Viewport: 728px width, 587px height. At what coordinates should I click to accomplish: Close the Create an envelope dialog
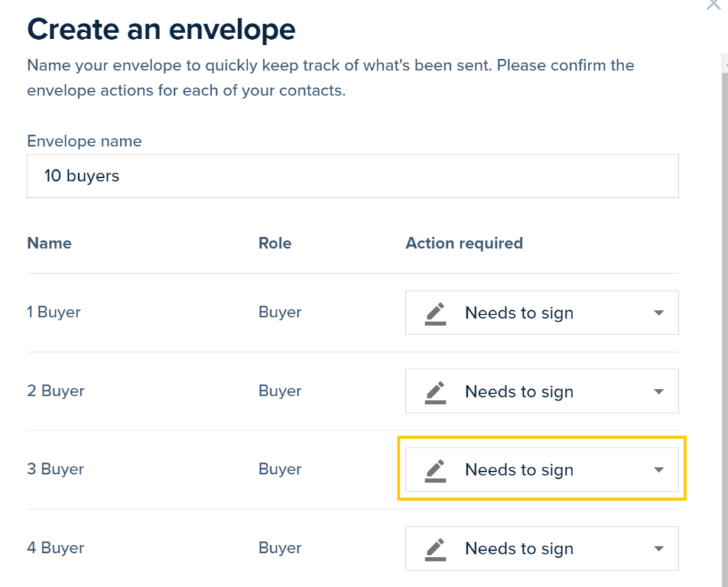pyautogui.click(x=713, y=4)
